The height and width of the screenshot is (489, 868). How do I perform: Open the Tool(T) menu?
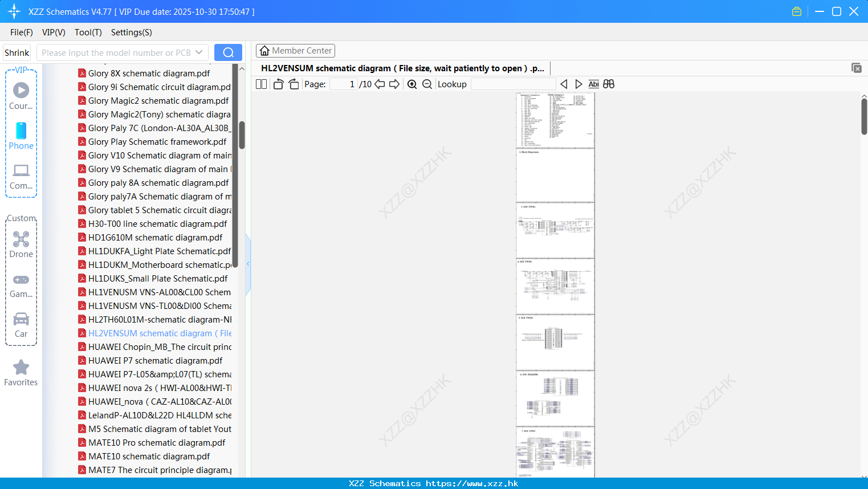(88, 32)
